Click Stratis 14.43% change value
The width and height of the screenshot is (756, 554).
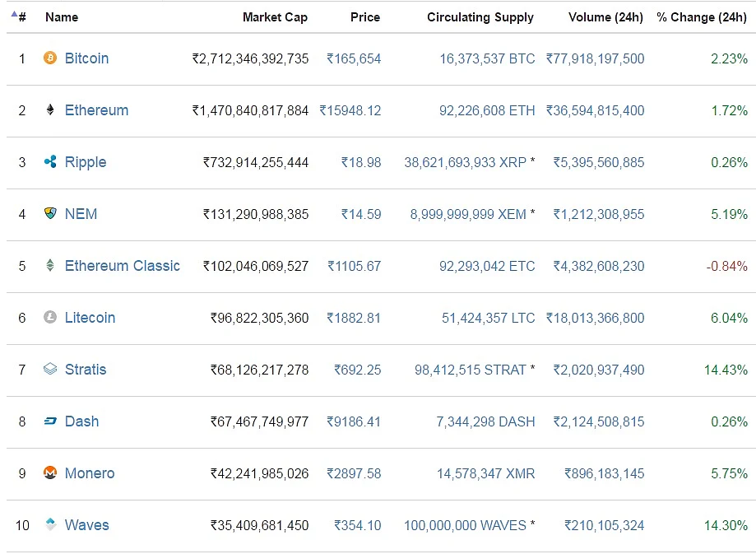(726, 370)
